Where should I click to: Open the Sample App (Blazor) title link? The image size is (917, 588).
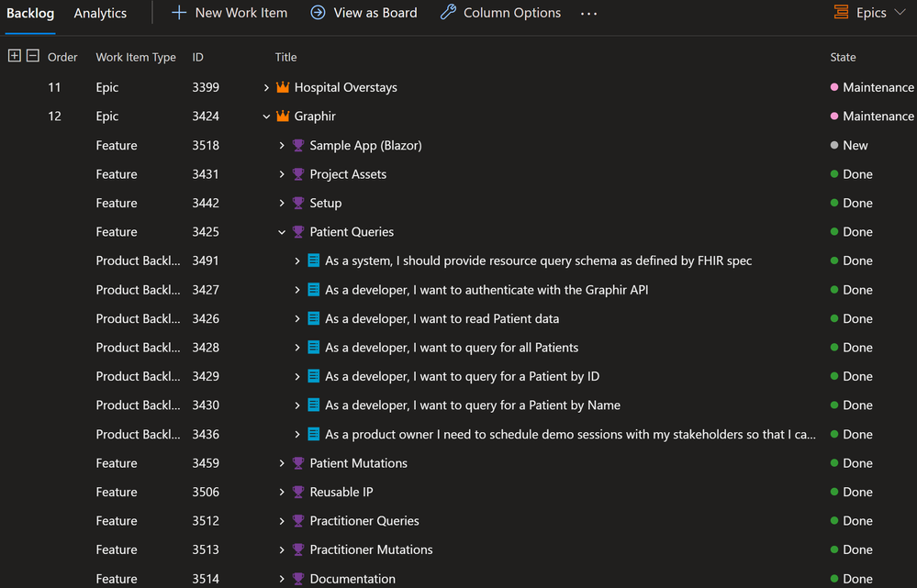[x=365, y=145]
